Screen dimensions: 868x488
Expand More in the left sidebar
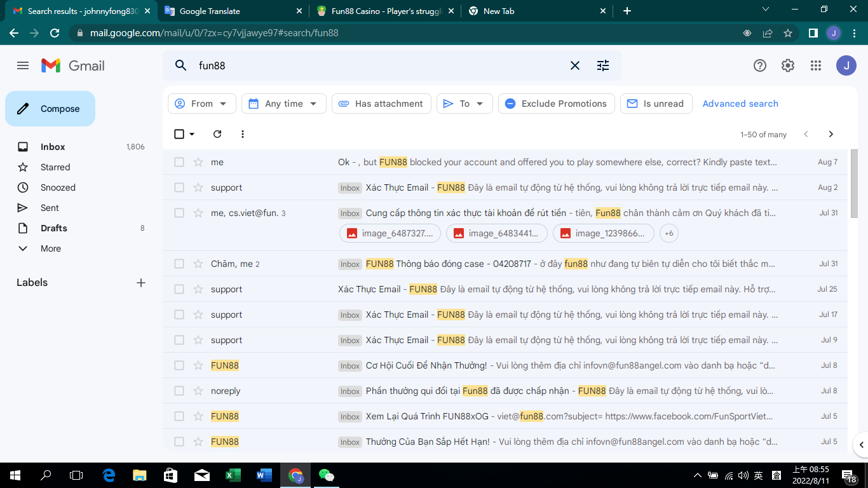pyautogui.click(x=50, y=248)
